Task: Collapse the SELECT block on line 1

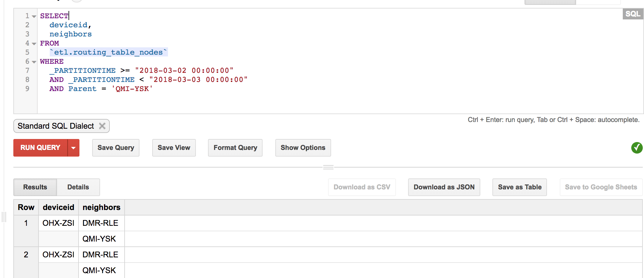Action: tap(34, 16)
